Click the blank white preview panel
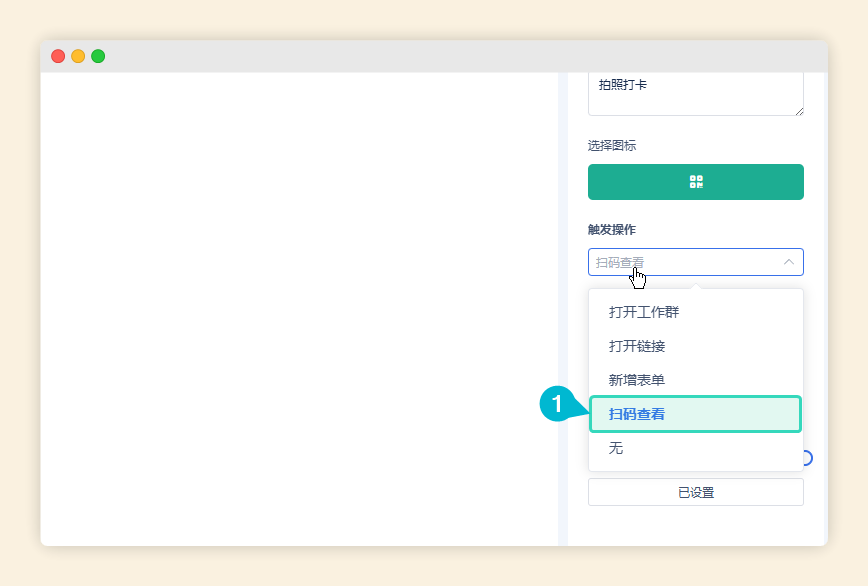This screenshot has width=868, height=586. point(300,300)
